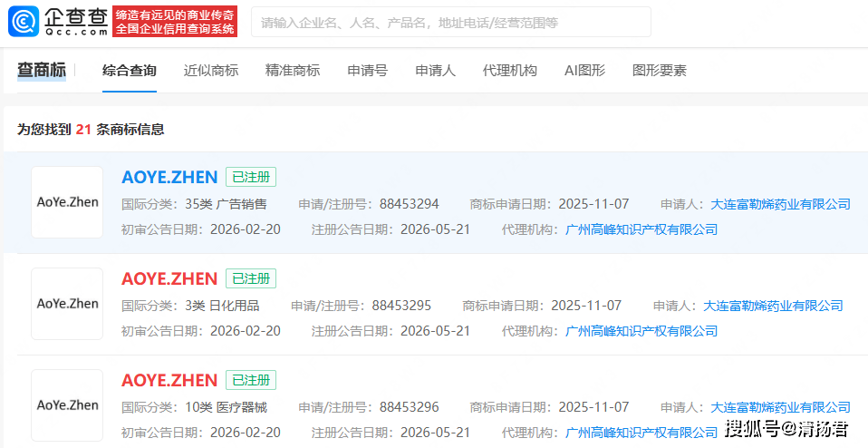Select the 代理机构 tab
The image size is (868, 448).
[510, 71]
